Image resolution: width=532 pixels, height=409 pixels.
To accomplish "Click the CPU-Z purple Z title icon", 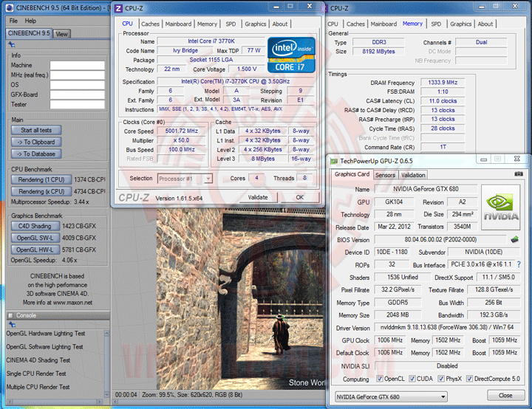I will coord(118,8).
